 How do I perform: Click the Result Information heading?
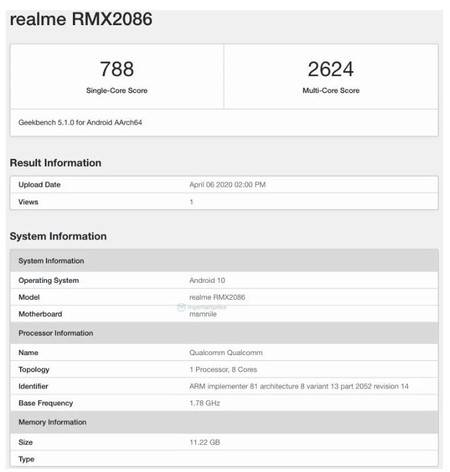55,163
